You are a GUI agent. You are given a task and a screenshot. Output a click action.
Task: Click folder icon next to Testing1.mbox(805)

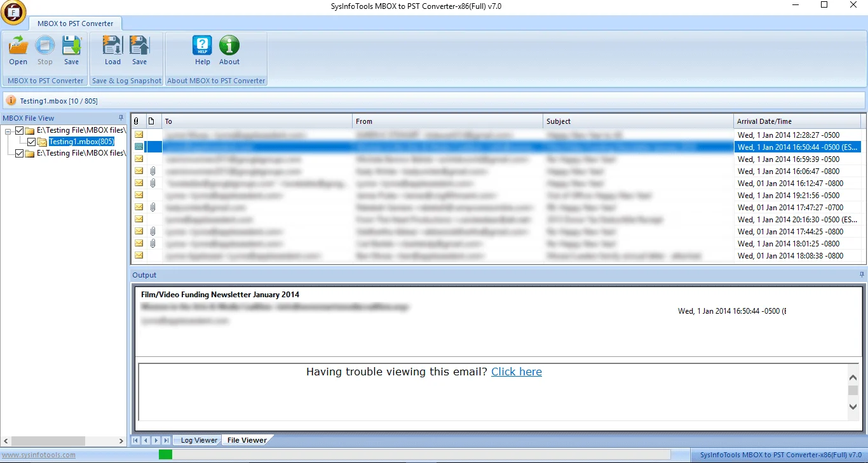tap(42, 142)
